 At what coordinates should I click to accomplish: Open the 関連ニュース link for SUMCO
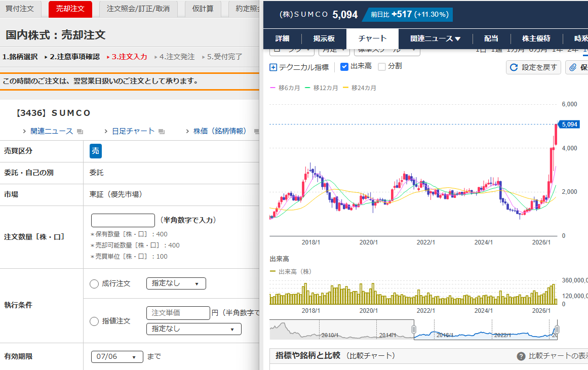51,131
